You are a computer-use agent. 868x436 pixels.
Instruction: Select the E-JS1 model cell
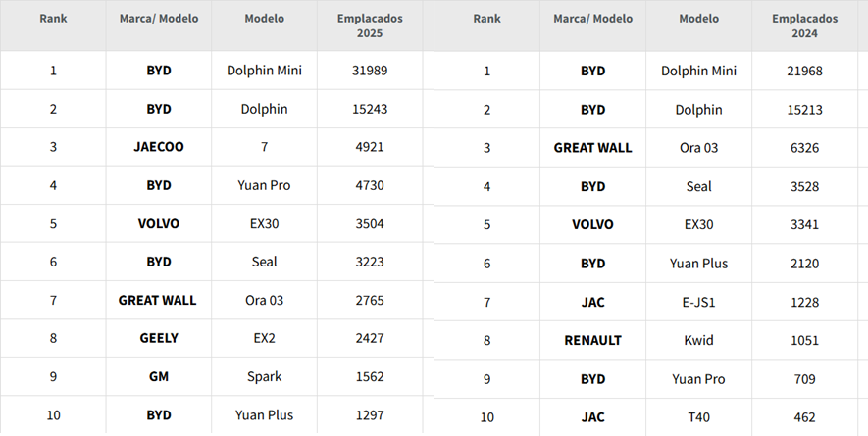698,302
